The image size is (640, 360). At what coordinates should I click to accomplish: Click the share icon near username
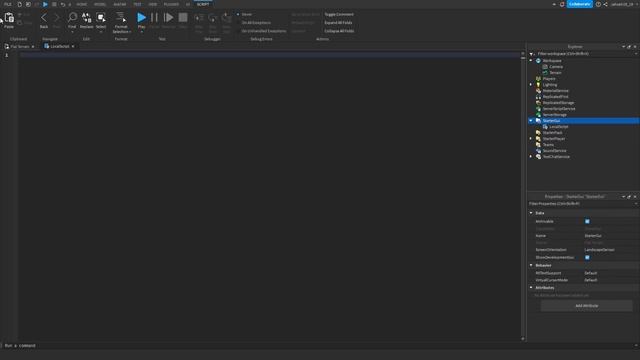[605, 4]
